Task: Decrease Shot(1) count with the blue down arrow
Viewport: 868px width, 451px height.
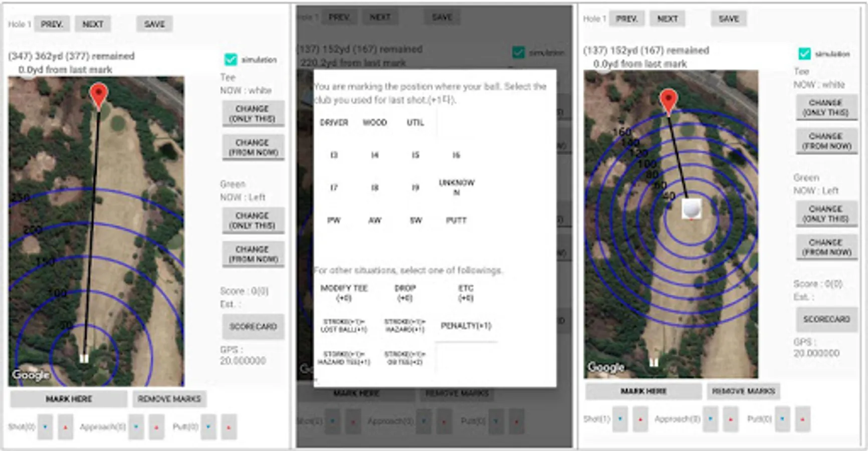Action: 620,419
